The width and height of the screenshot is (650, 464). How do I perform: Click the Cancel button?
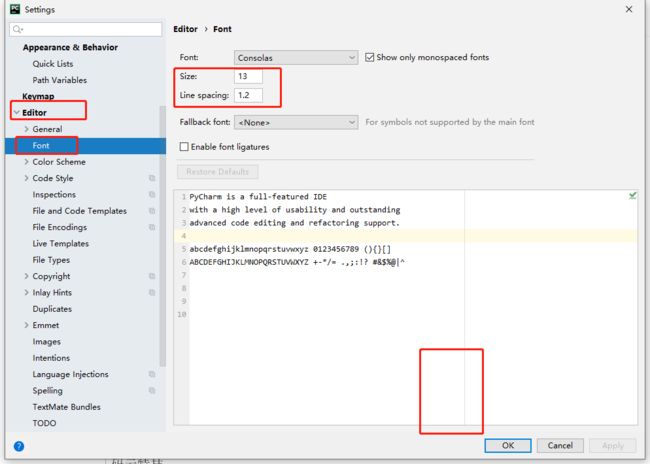point(560,445)
